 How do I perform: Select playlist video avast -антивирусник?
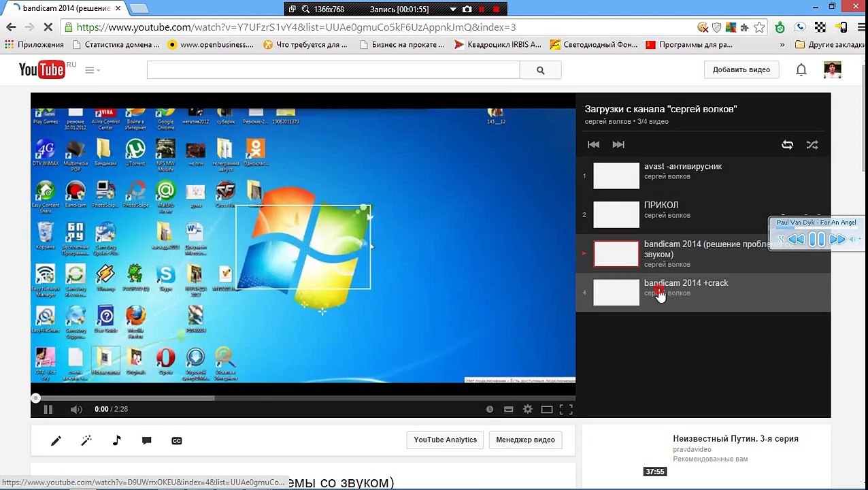coord(703,176)
